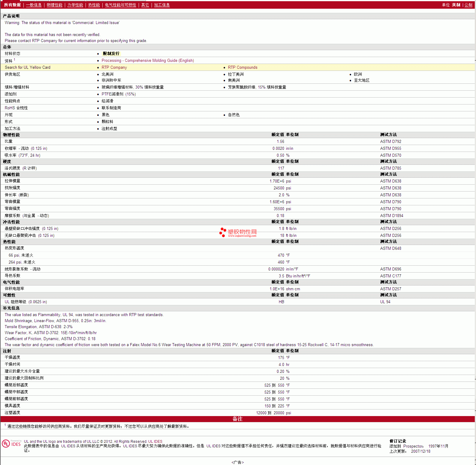Click ASTM C177 test method
Viewport: 476px width, 465px height.
[x=390, y=276]
